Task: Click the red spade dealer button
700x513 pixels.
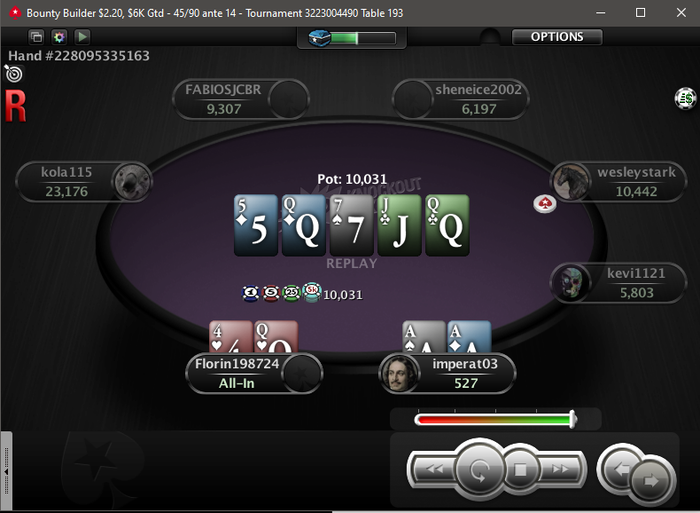Action: 545,204
